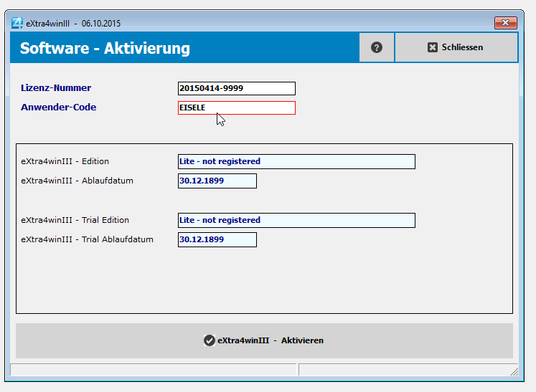This screenshot has height=392, width=536.
Task: Click the eXtra4winIII - Trial Edition label
Action: coord(75,220)
